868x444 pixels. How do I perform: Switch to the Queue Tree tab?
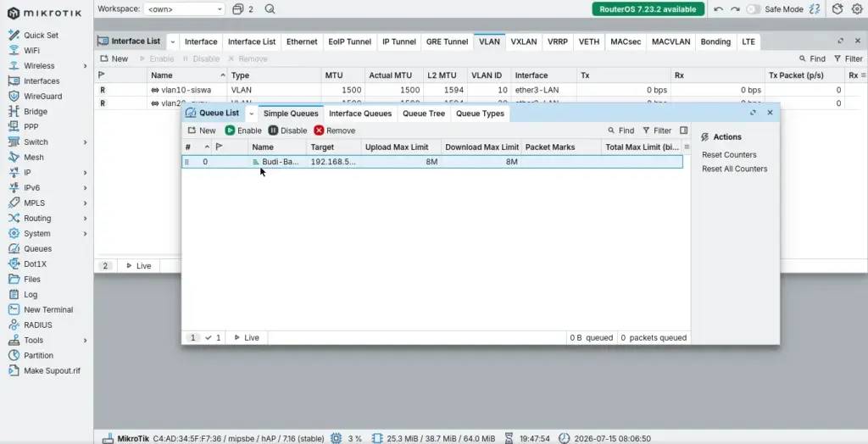(x=424, y=114)
